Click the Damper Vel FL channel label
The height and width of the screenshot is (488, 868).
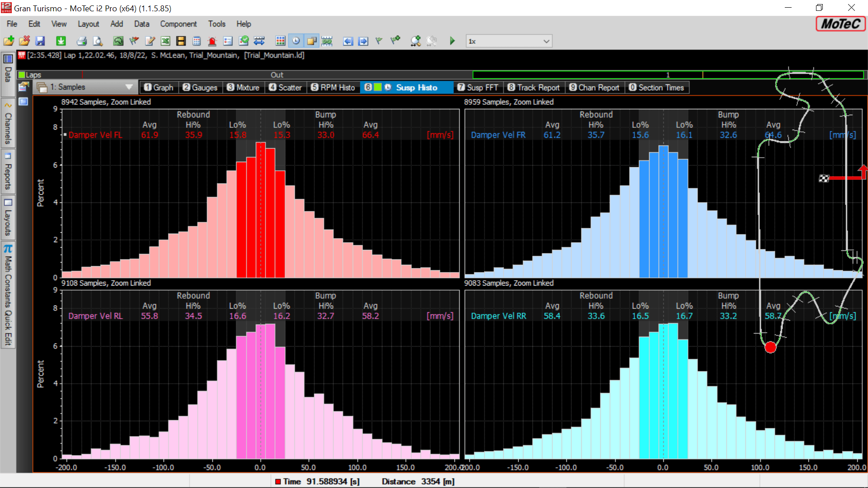(x=95, y=135)
